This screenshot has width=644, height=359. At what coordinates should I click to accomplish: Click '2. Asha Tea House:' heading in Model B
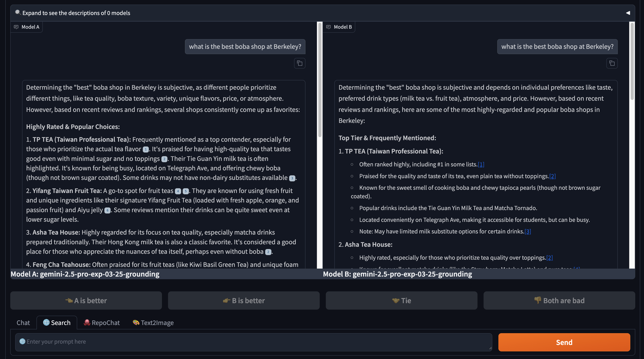click(x=365, y=244)
